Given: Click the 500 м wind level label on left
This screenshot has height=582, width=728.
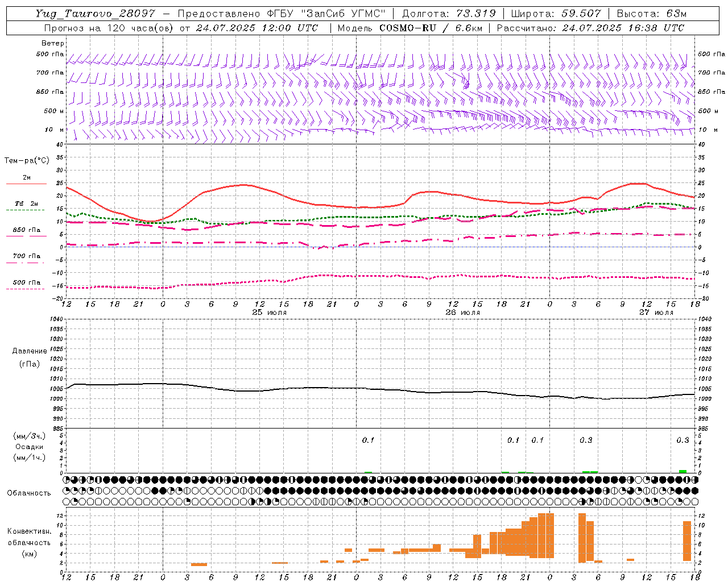Looking at the screenshot, I should click(54, 111).
